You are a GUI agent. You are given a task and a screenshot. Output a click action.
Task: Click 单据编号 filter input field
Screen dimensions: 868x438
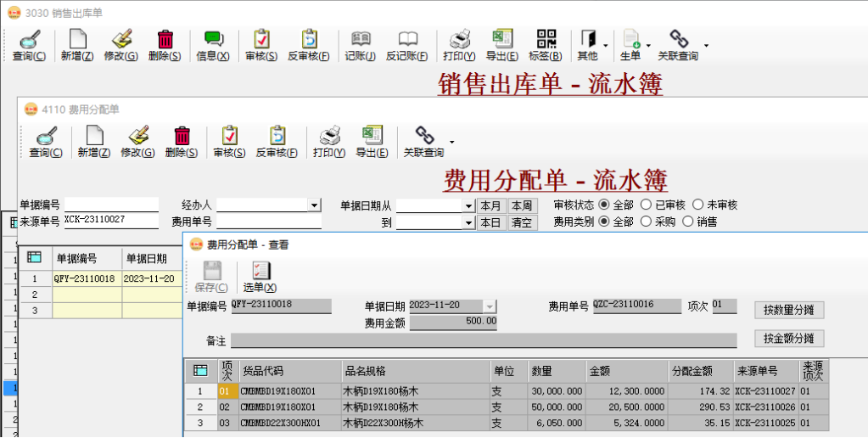tap(111, 205)
